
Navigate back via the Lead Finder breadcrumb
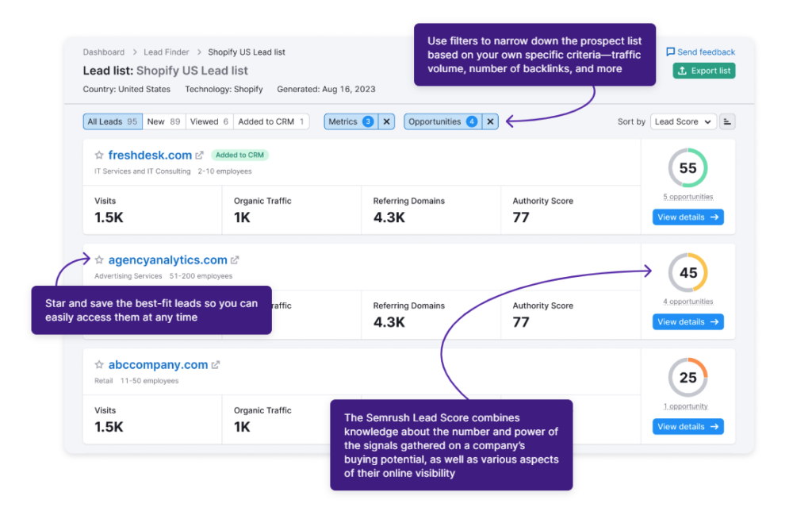[x=167, y=52]
